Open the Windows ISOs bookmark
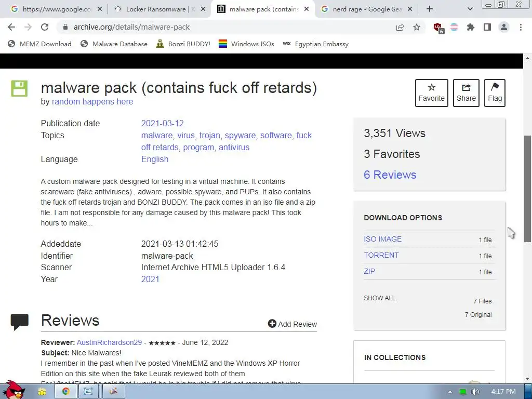The image size is (532, 399). click(246, 44)
